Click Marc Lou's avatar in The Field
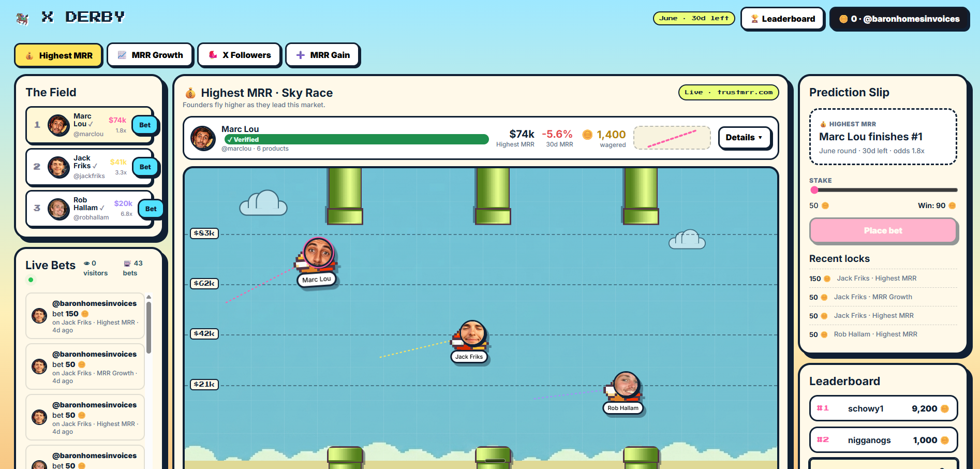Image resolution: width=980 pixels, height=469 pixels. (x=58, y=125)
